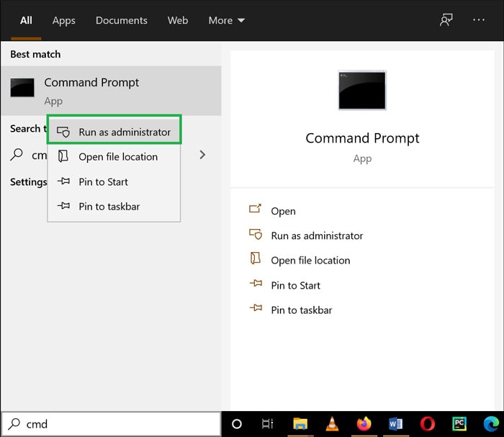
Task: Switch to the Documents tab
Action: (x=122, y=20)
